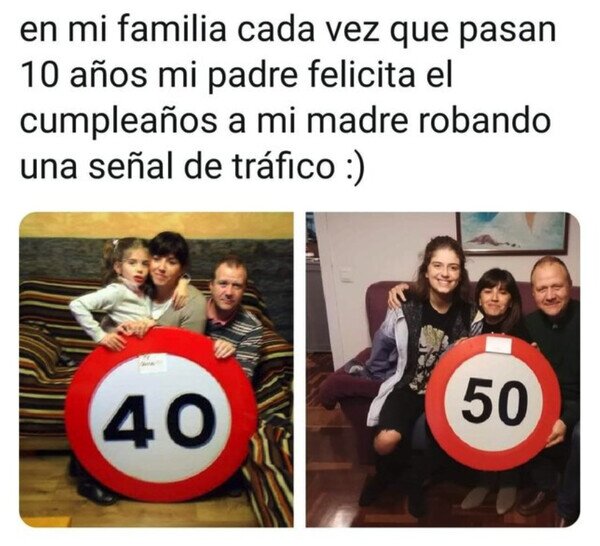
Task: Click the white label on the 40 sign
Action: 150,363
